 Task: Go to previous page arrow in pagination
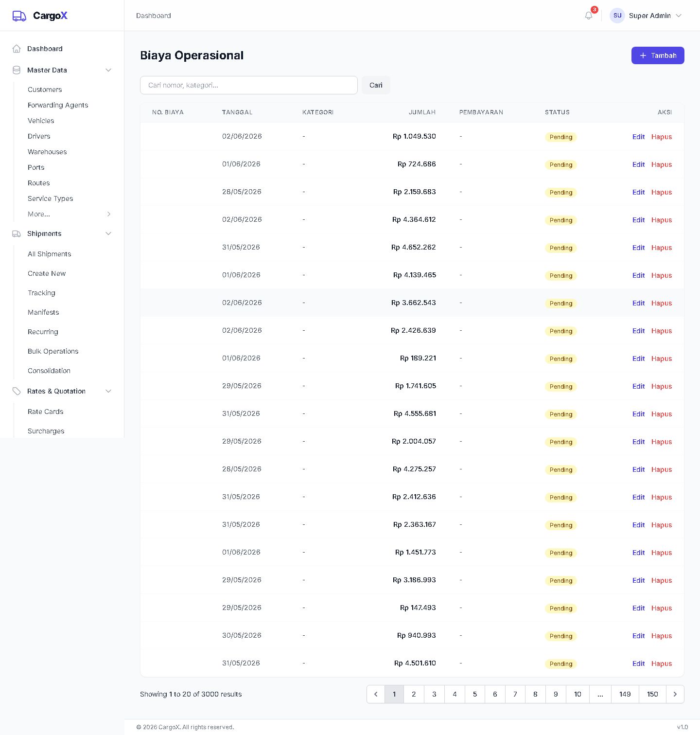(376, 694)
